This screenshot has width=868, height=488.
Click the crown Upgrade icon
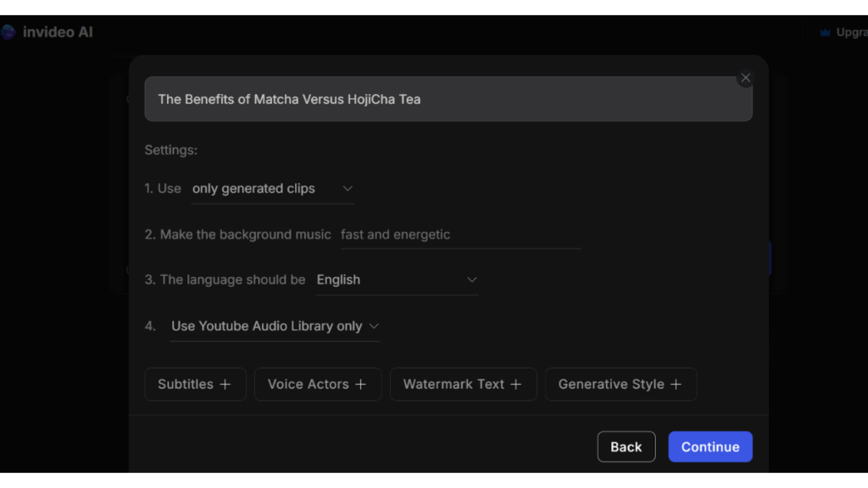coord(825,33)
